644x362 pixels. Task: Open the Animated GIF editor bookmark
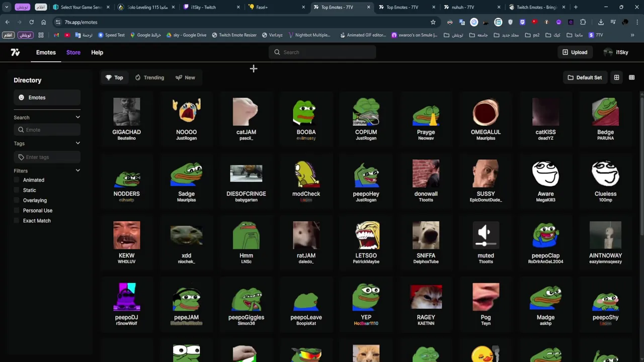pos(363,35)
